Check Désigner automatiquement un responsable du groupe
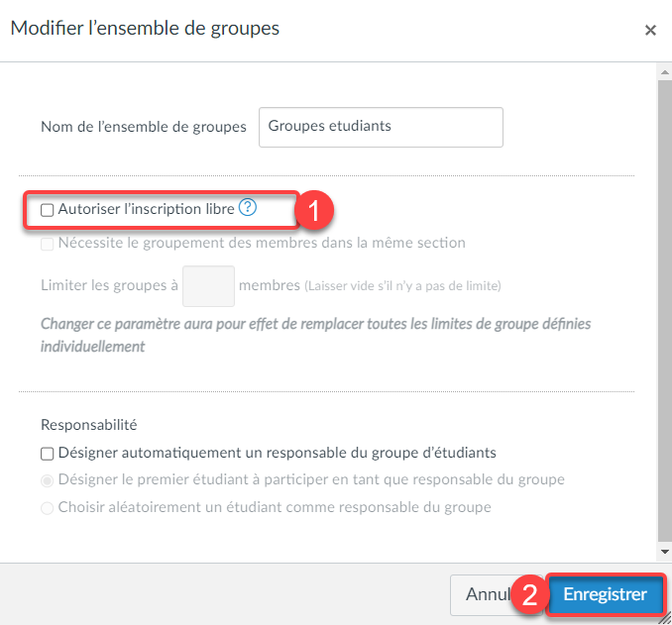 point(48,454)
